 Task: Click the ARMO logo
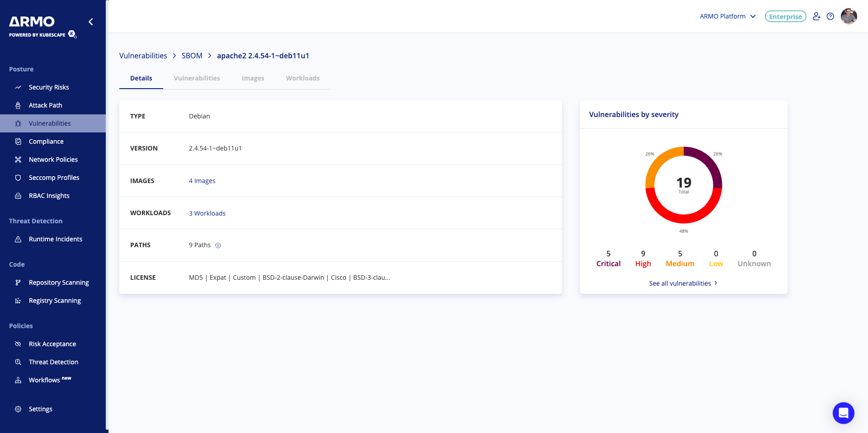(x=32, y=21)
